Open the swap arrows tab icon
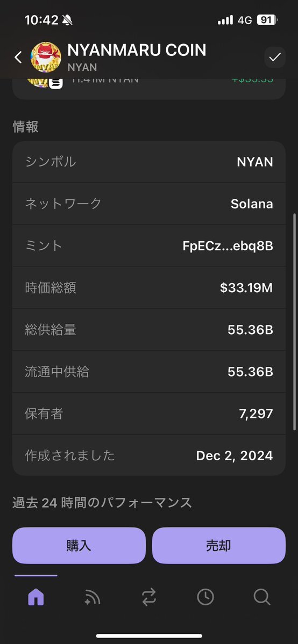Viewport: 298px width, 644px height. coord(149,597)
